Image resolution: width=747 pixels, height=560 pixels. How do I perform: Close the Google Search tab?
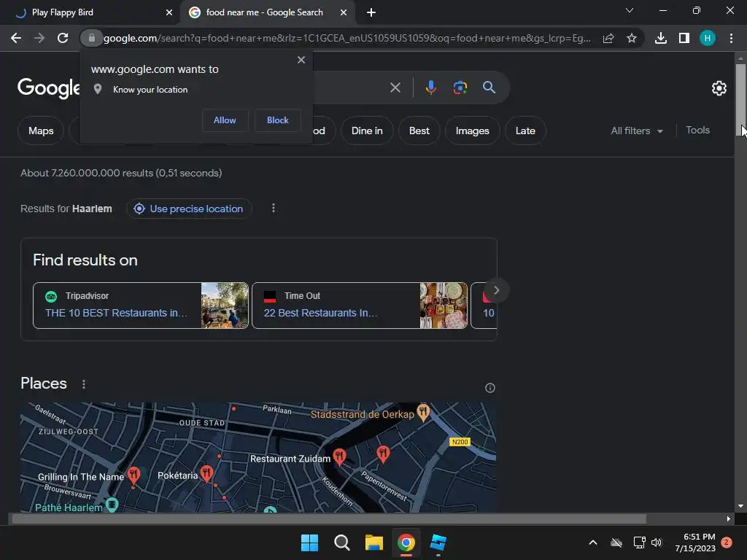click(x=344, y=12)
